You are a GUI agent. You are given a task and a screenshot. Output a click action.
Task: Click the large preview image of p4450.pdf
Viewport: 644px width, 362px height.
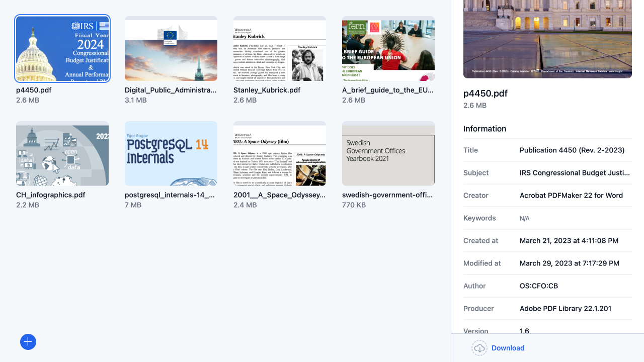point(547,39)
